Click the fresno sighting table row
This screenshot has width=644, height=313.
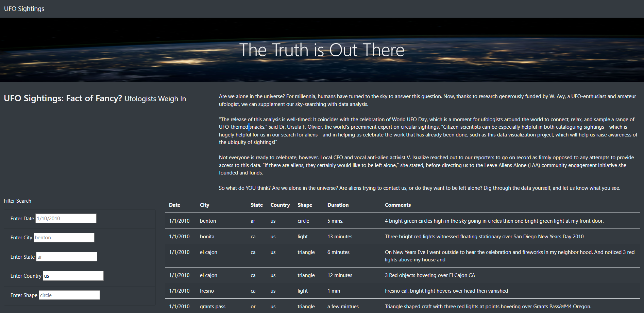(340, 291)
